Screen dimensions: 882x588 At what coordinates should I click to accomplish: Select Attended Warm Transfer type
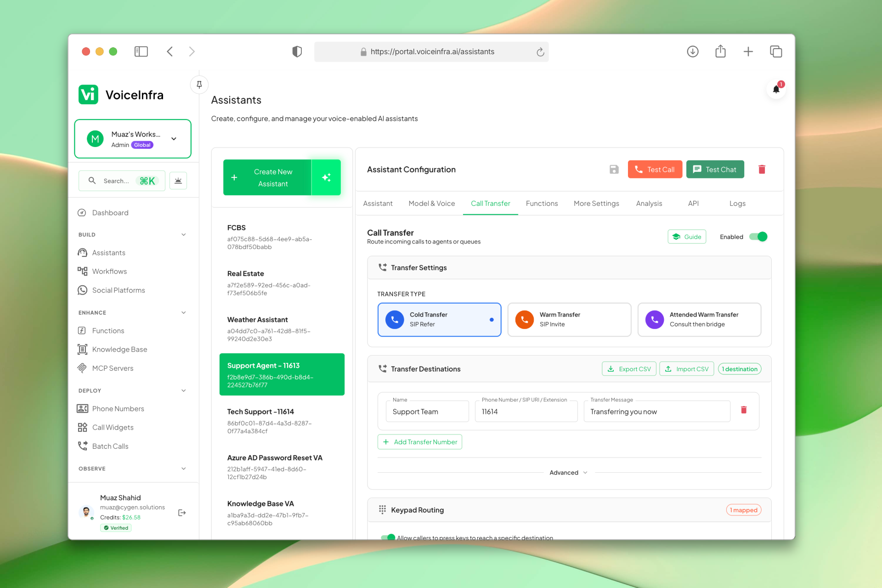(699, 320)
